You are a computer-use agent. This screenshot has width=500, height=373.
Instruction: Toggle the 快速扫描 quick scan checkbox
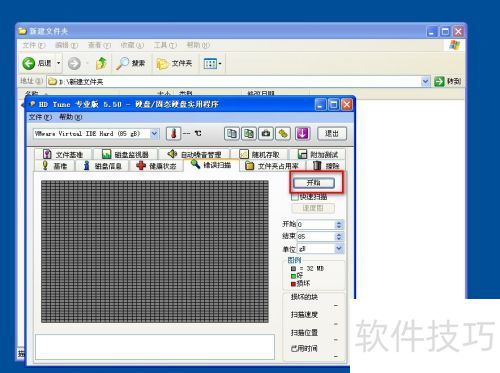coord(294,197)
